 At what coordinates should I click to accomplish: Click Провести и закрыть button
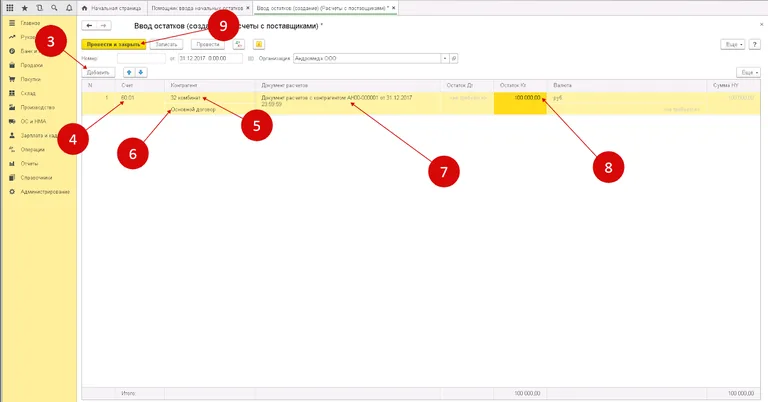click(113, 44)
